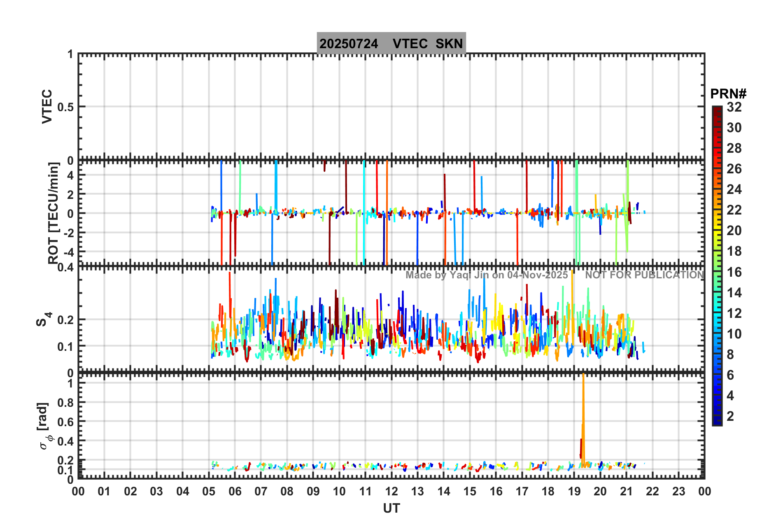Click x-axis hour tick 21

click(x=627, y=491)
